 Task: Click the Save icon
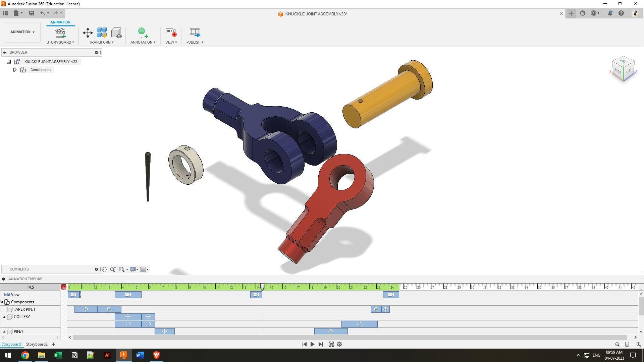click(32, 13)
